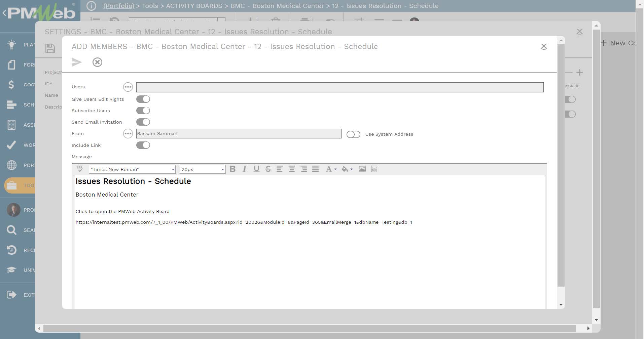The height and width of the screenshot is (339, 644).
Task: Apply strikethrough formatting to message
Action: (268, 169)
